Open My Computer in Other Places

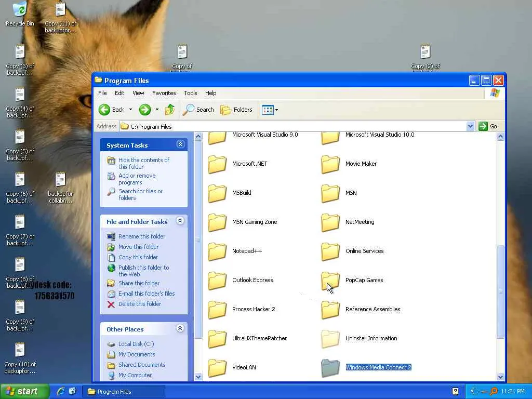[135, 375]
